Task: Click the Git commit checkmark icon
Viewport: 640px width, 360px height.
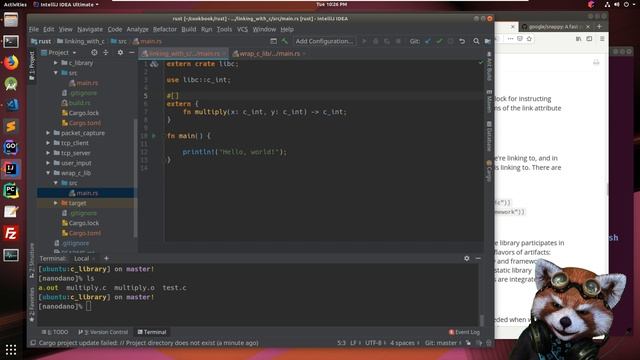Action: 439,41
